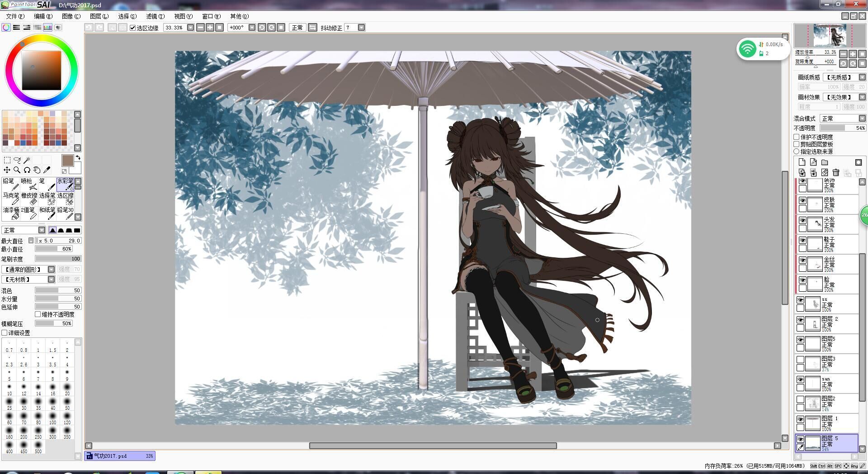Viewport: 868px width, 474px height.
Task: Select 指定选取来源 radio option
Action: (x=797, y=152)
